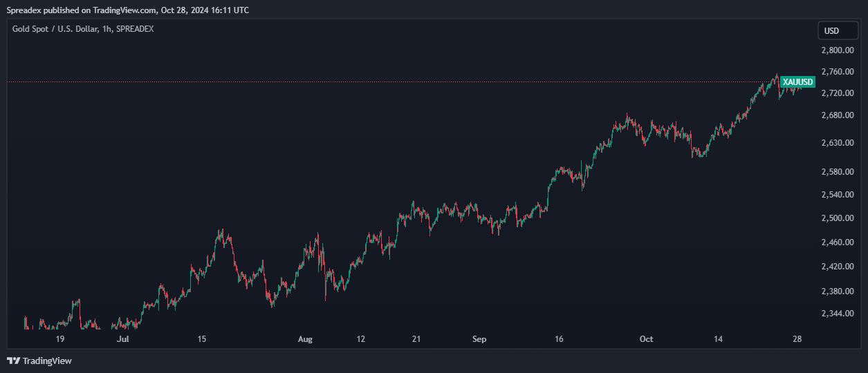The image size is (868, 373).
Task: Click the 21 date label on time axis
Action: [x=416, y=339]
